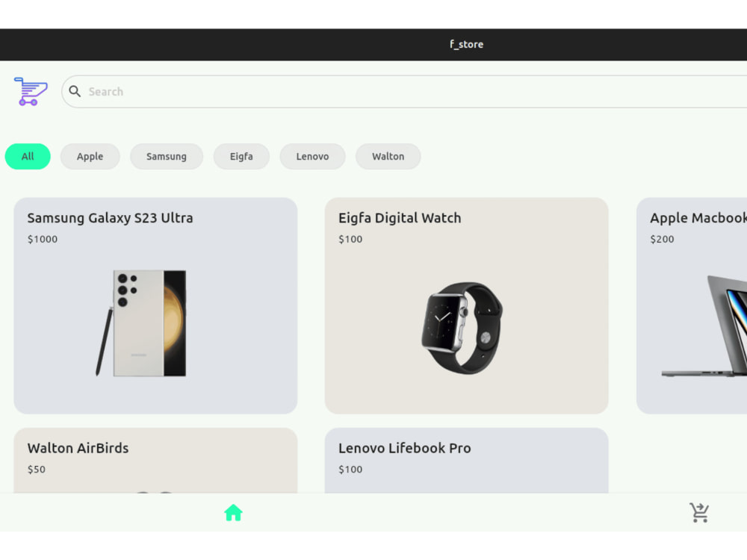Viewport: 747px width, 560px height.
Task: Click the f_store window title
Action: 466,44
